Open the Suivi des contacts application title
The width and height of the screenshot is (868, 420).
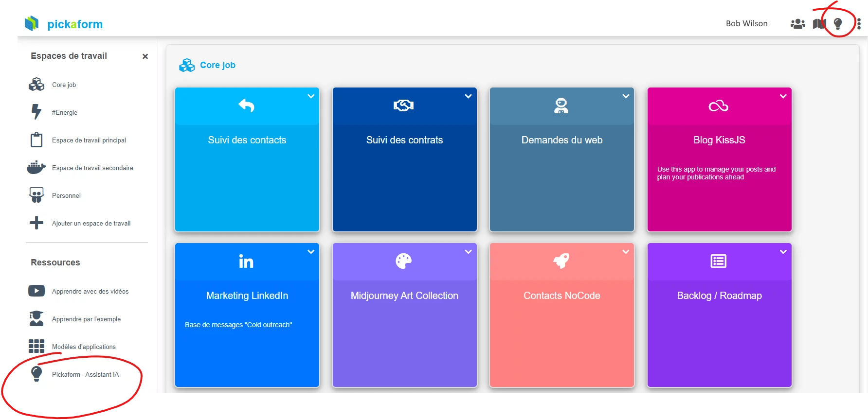point(247,140)
